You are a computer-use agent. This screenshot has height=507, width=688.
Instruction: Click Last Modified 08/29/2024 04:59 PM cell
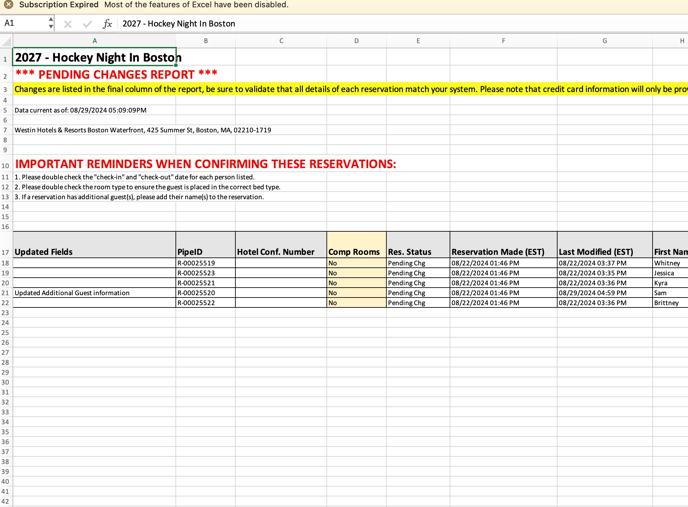click(605, 293)
